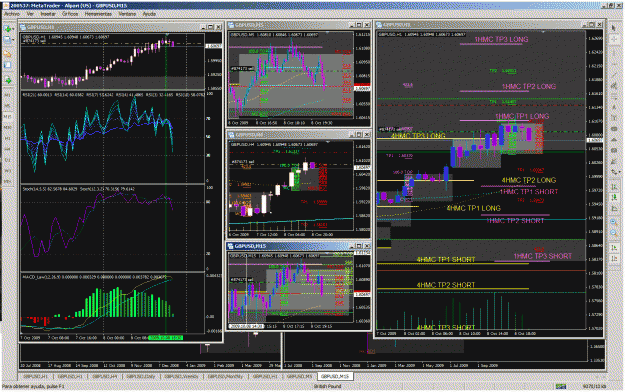The width and height of the screenshot is (625, 392).
Task: Click the 4HMC TP1 LONG chart label
Action: (x=473, y=208)
